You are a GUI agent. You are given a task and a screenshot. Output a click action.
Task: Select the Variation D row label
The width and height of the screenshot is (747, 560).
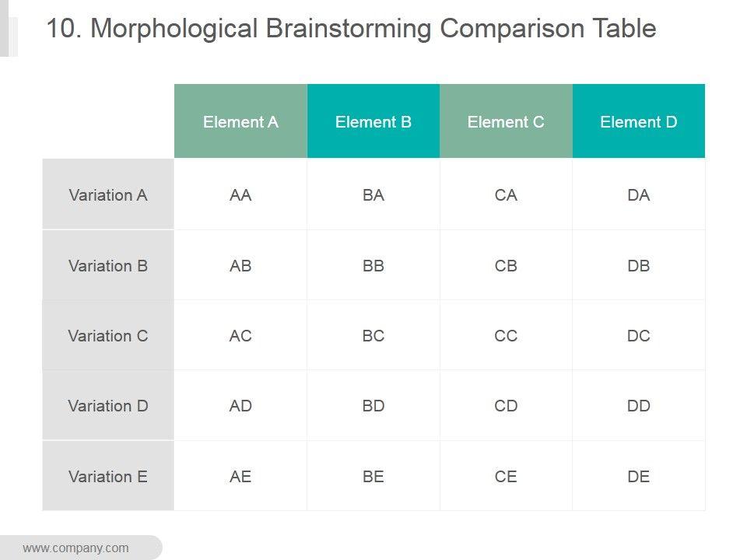coord(108,406)
